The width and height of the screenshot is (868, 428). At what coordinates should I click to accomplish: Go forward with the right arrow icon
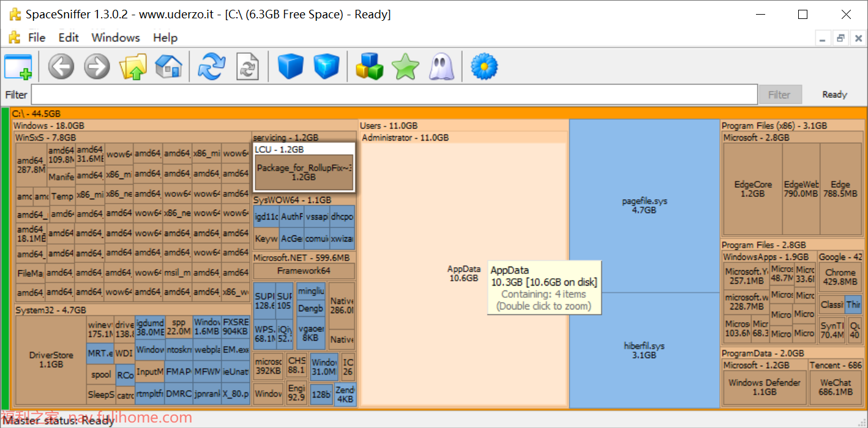[97, 66]
